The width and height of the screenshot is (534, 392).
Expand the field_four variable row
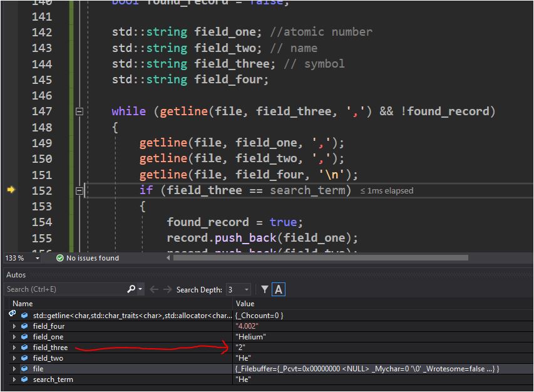(x=14, y=326)
